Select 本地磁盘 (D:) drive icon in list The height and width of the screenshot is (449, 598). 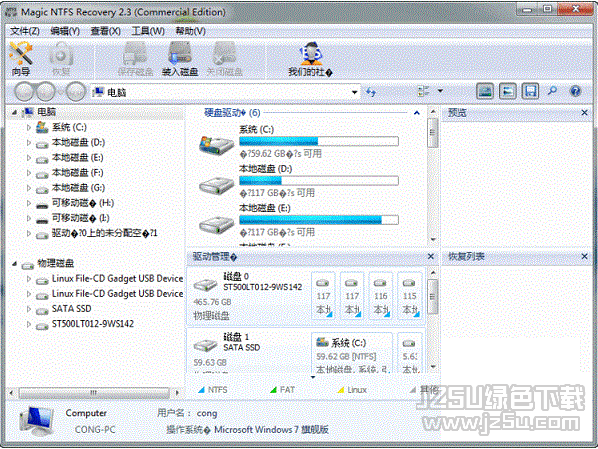pyautogui.click(x=216, y=185)
